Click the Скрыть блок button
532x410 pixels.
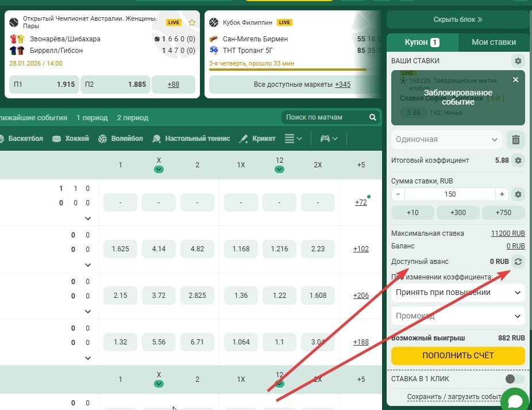pyautogui.click(x=458, y=20)
